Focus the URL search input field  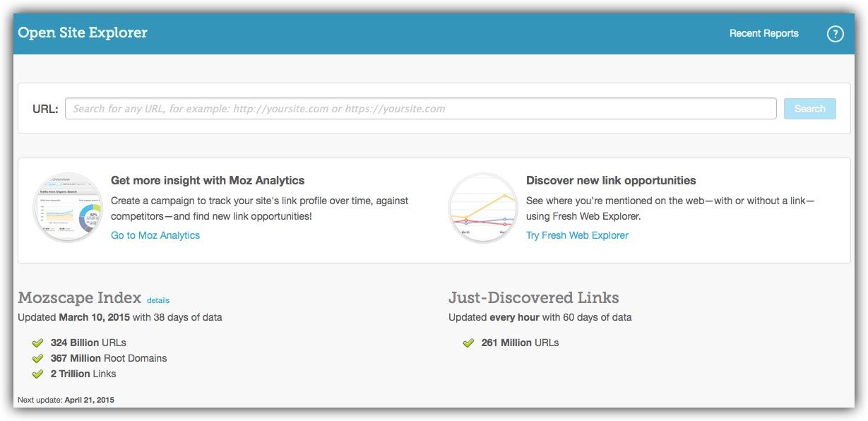click(420, 109)
